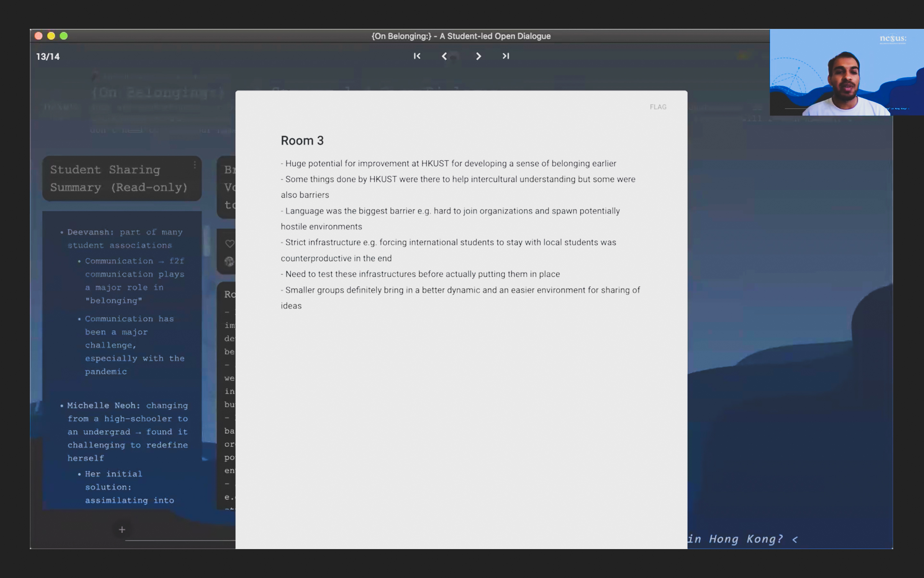
Task: Click the 'Smaller groups definitely bring' line
Action: point(460,298)
